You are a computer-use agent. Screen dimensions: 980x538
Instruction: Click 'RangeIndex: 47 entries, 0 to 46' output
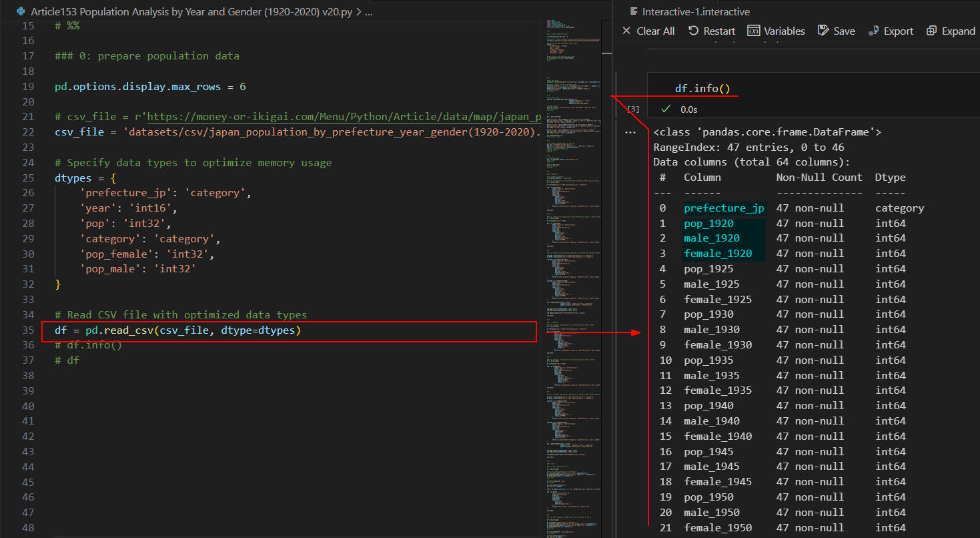coord(749,147)
